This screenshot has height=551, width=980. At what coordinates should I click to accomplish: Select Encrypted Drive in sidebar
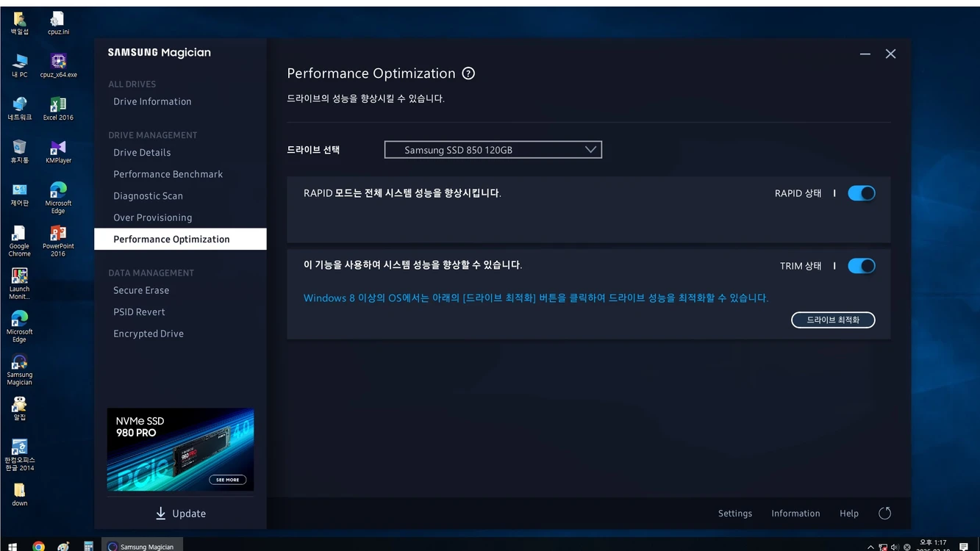pos(149,334)
